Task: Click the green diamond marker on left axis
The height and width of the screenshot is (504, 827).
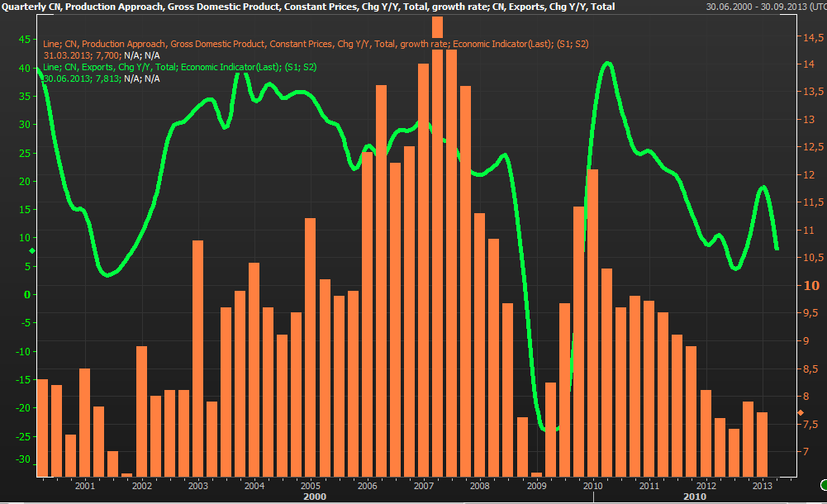Action: [32, 250]
